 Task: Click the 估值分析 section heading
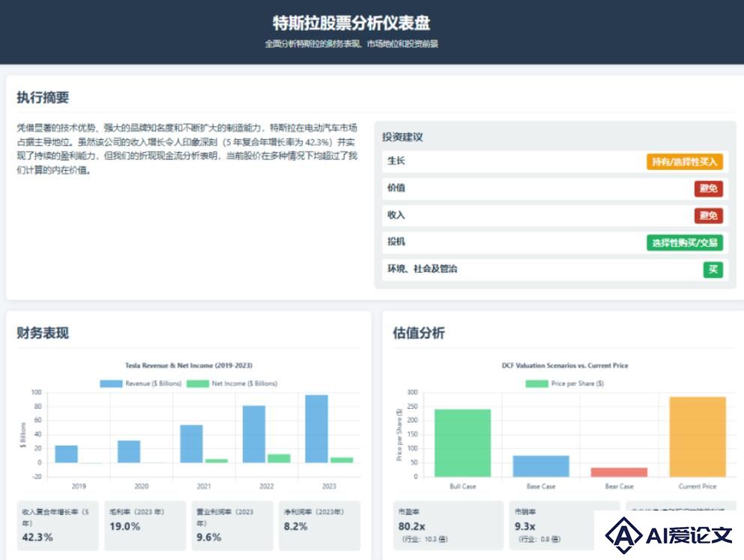419,333
